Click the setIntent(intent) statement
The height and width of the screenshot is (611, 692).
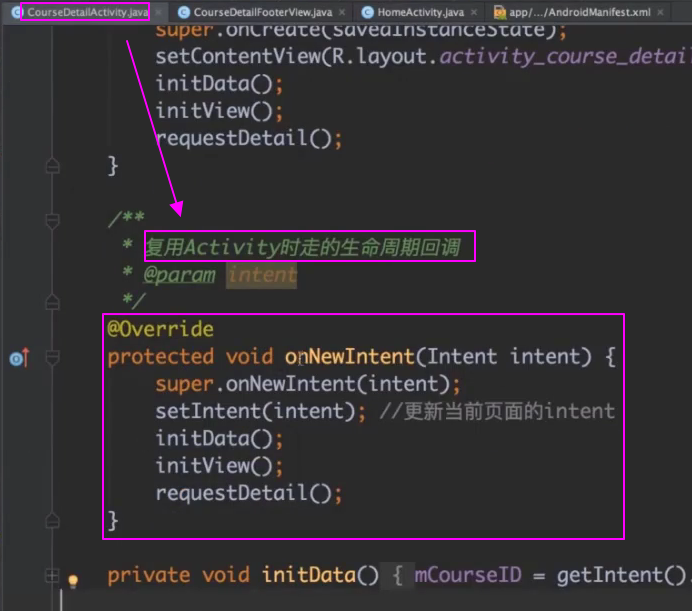coord(260,411)
